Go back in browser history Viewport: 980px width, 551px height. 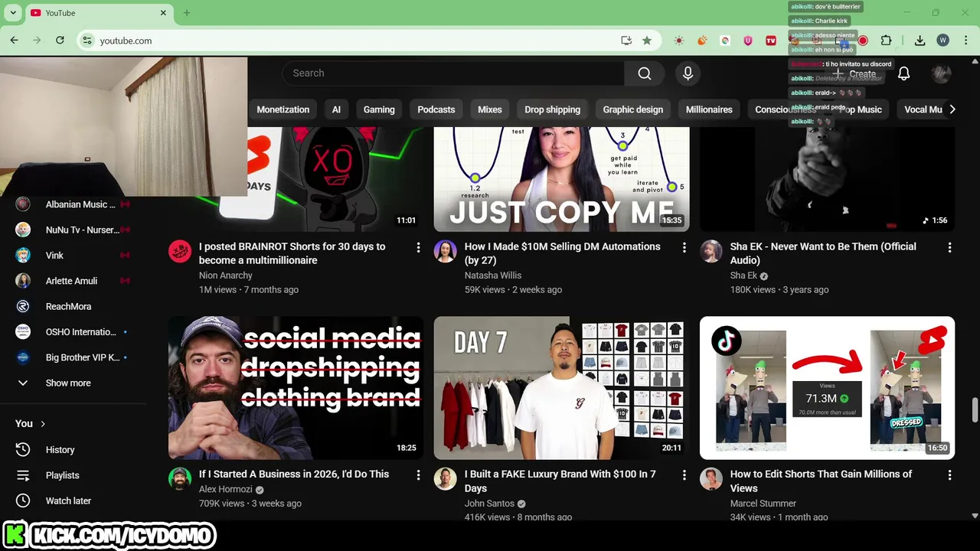pos(14,41)
